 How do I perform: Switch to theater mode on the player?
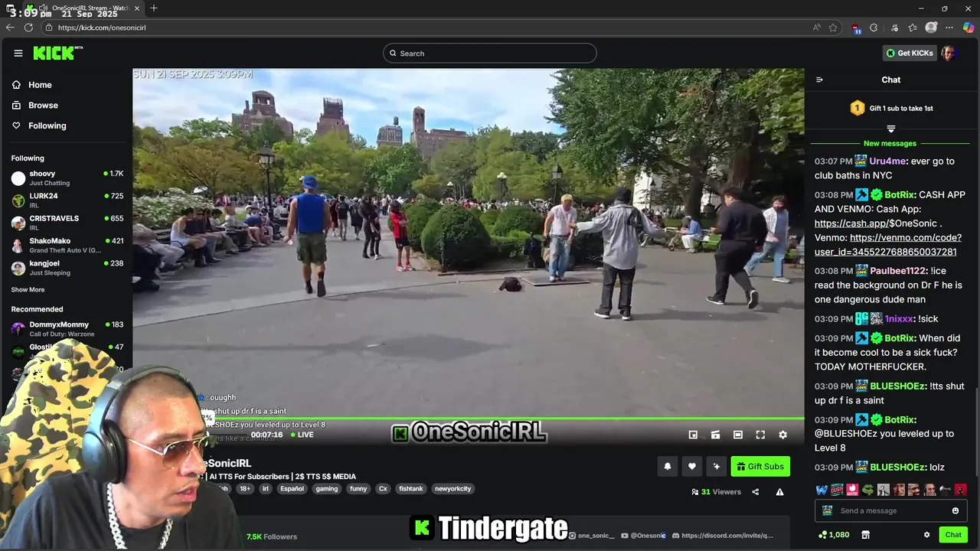[x=737, y=435]
